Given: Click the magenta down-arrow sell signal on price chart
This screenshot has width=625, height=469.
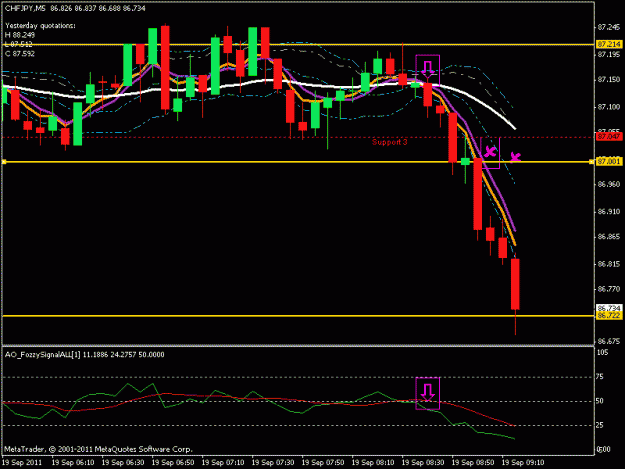Looking at the screenshot, I should point(428,69).
